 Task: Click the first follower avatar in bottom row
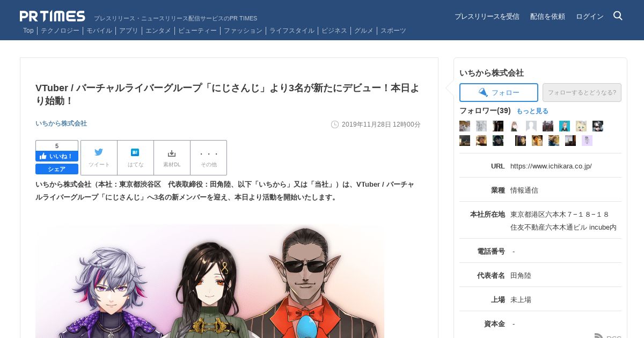pos(465,141)
